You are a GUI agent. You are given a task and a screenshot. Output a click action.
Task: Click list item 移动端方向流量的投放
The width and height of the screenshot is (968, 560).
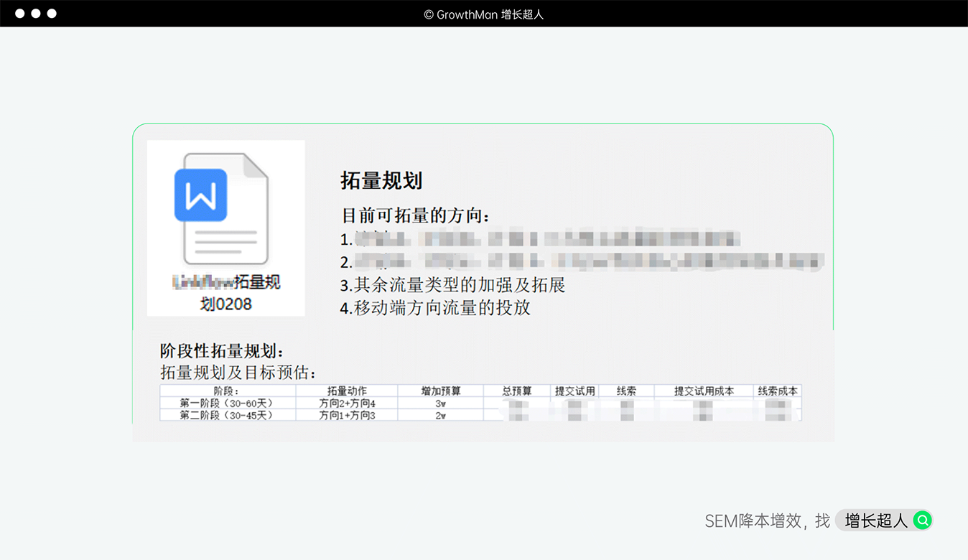coord(435,308)
